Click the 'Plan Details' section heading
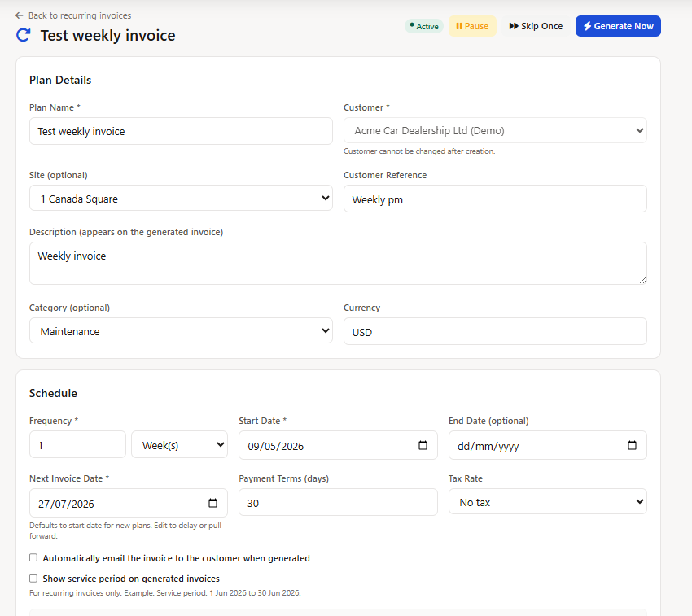Viewport: 692px width, 616px height. (x=60, y=80)
